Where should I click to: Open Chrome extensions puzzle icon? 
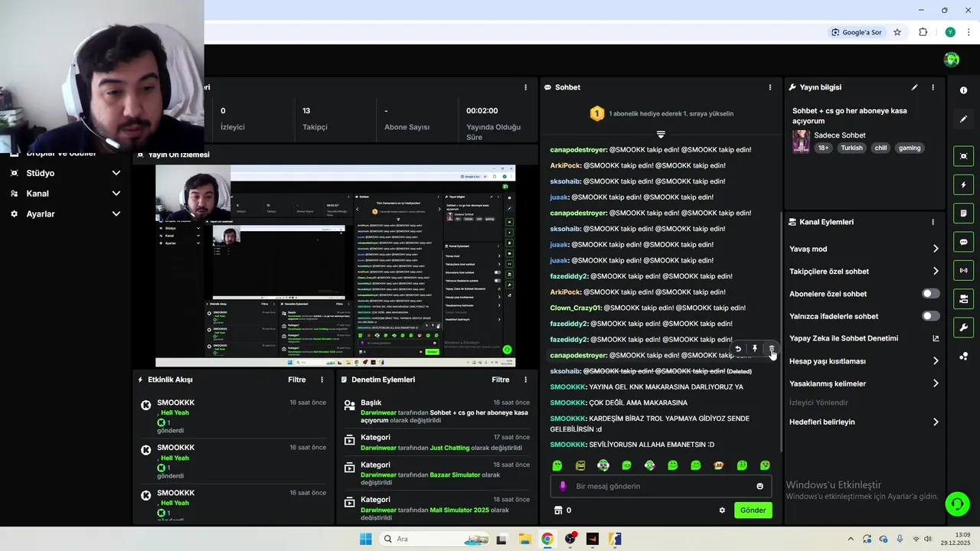click(x=923, y=32)
